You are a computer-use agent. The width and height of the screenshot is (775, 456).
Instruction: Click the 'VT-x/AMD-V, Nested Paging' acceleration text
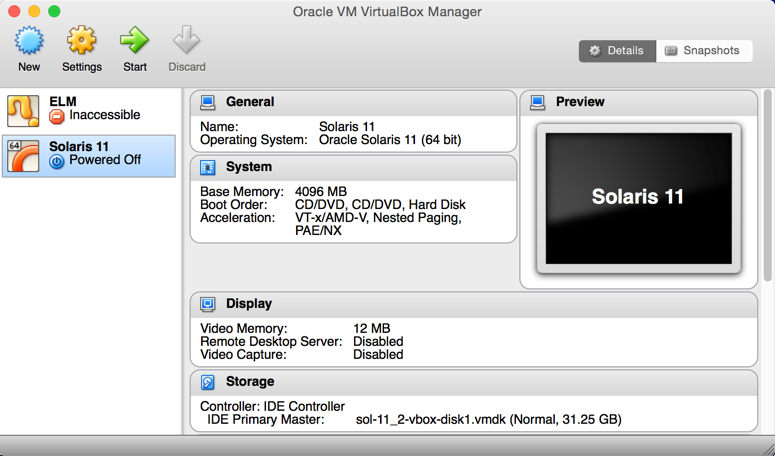point(378,218)
